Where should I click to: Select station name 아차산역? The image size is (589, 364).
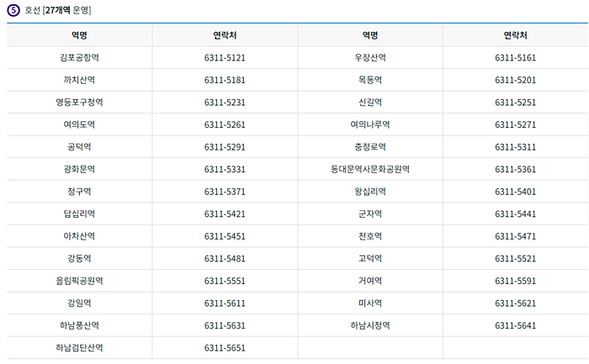tap(79, 236)
